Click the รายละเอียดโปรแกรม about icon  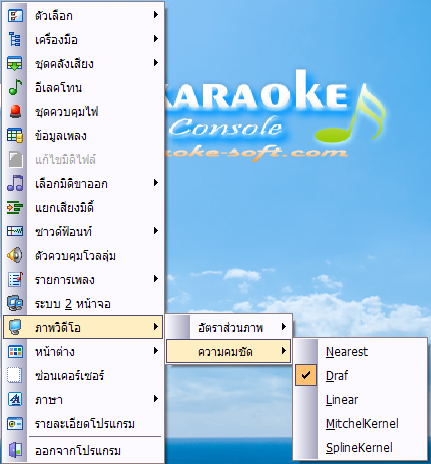click(x=15, y=423)
